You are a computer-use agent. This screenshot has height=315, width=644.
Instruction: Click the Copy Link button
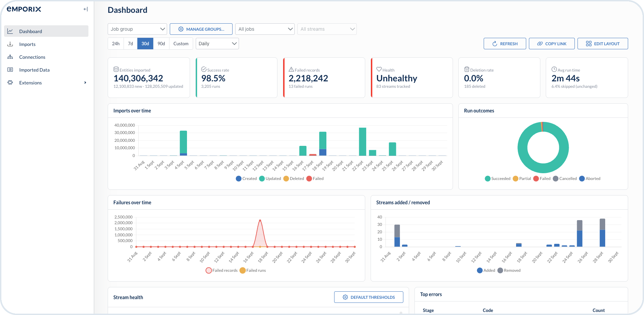552,44
